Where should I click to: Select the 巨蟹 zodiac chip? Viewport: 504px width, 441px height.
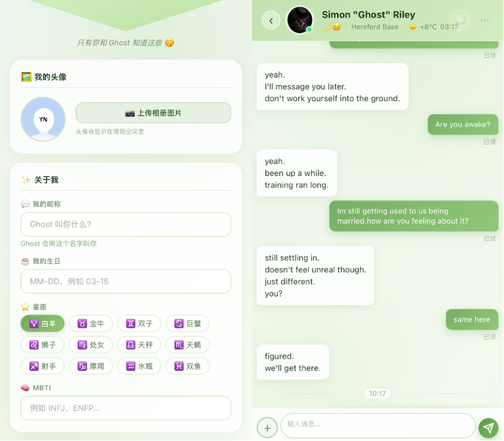(188, 323)
